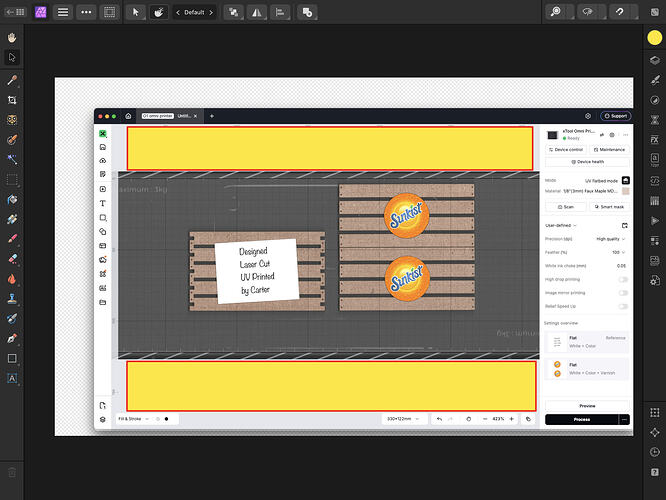Select the Move pointer tool in left toolbar
Screen dimensions: 666x500
(x=12, y=57)
